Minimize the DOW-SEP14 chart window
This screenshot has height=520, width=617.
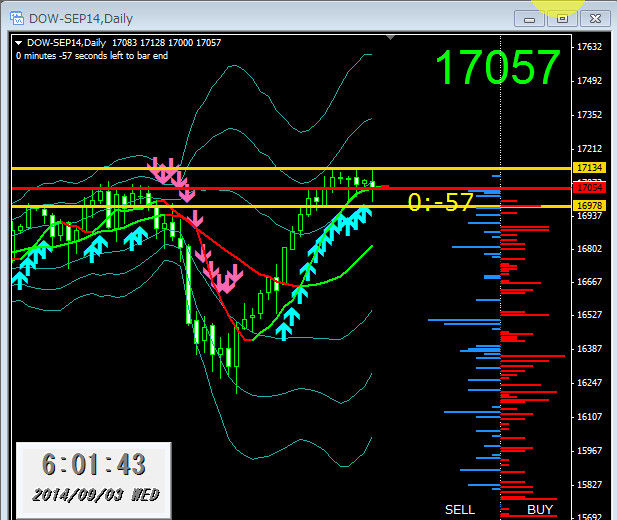pos(529,19)
